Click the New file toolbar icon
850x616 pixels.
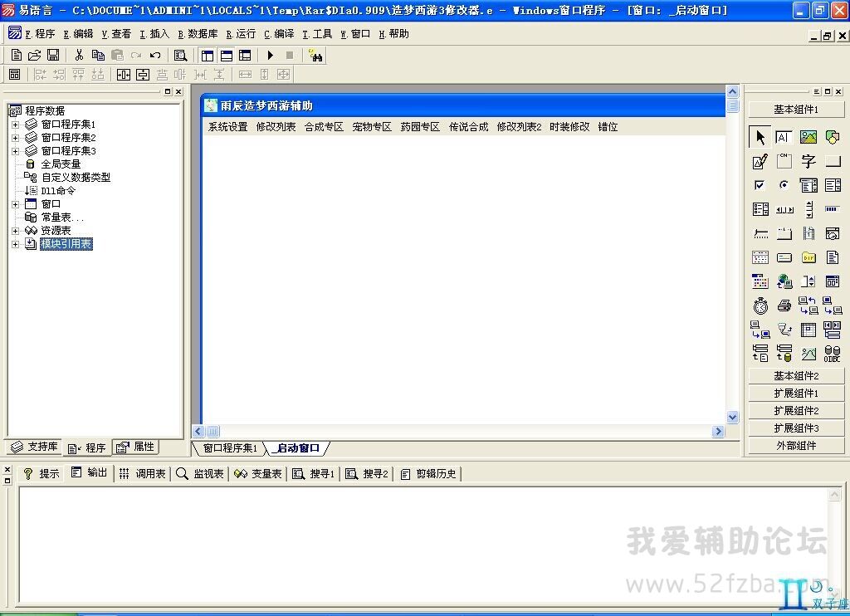coord(17,55)
